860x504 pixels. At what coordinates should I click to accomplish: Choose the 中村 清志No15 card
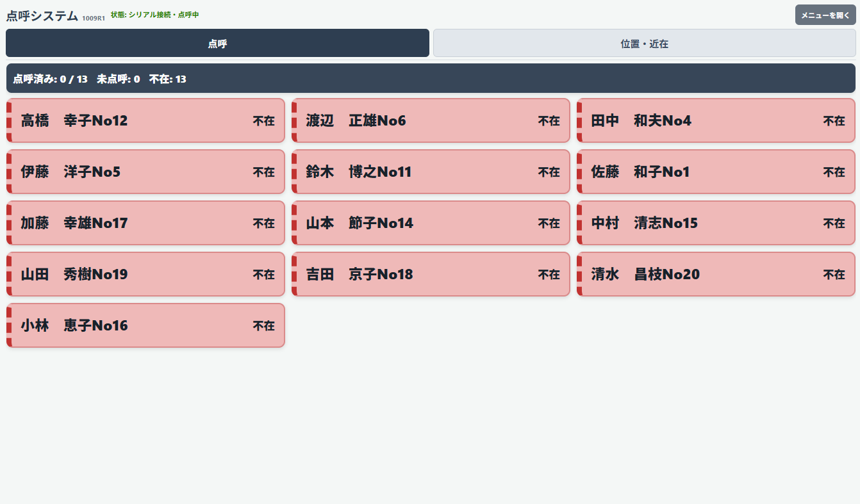pos(716,223)
